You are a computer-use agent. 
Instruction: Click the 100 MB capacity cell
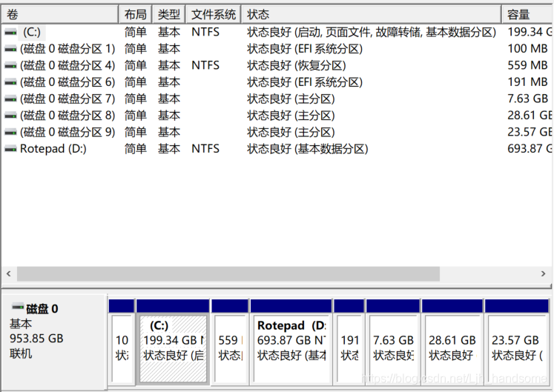point(527,49)
